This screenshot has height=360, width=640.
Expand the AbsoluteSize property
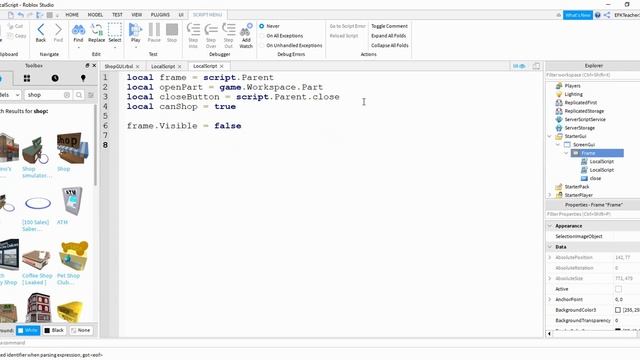pos(550,278)
